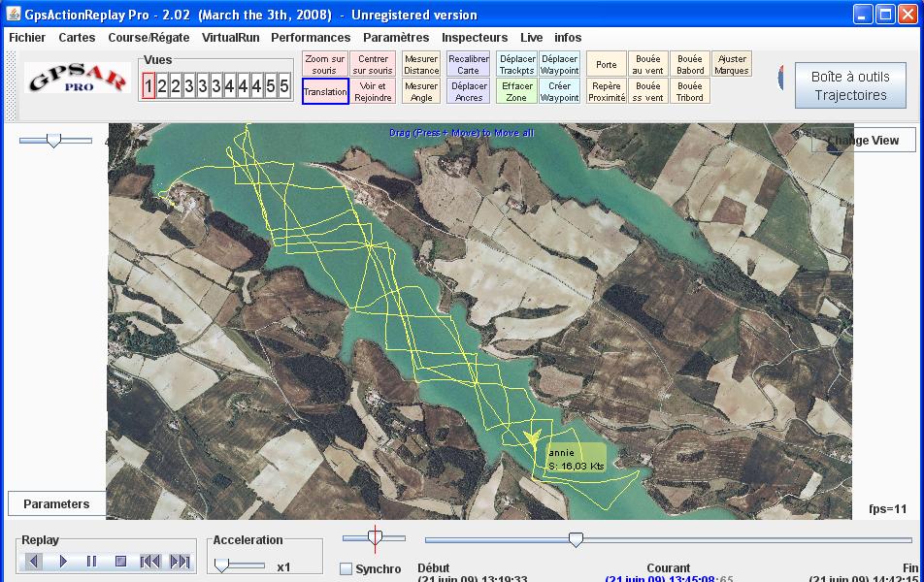Play the replay forward
This screenshot has height=582, width=924.
pos(63,562)
